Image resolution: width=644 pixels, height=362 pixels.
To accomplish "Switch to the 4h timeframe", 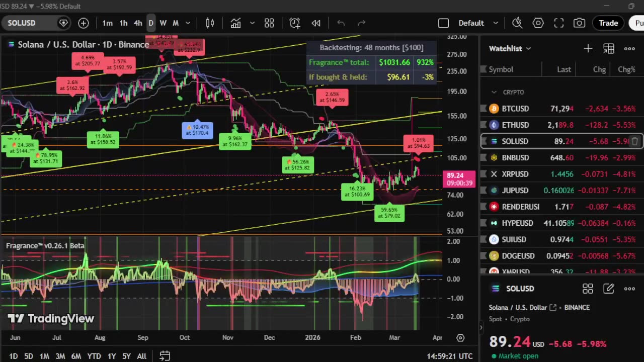I will click(x=138, y=23).
